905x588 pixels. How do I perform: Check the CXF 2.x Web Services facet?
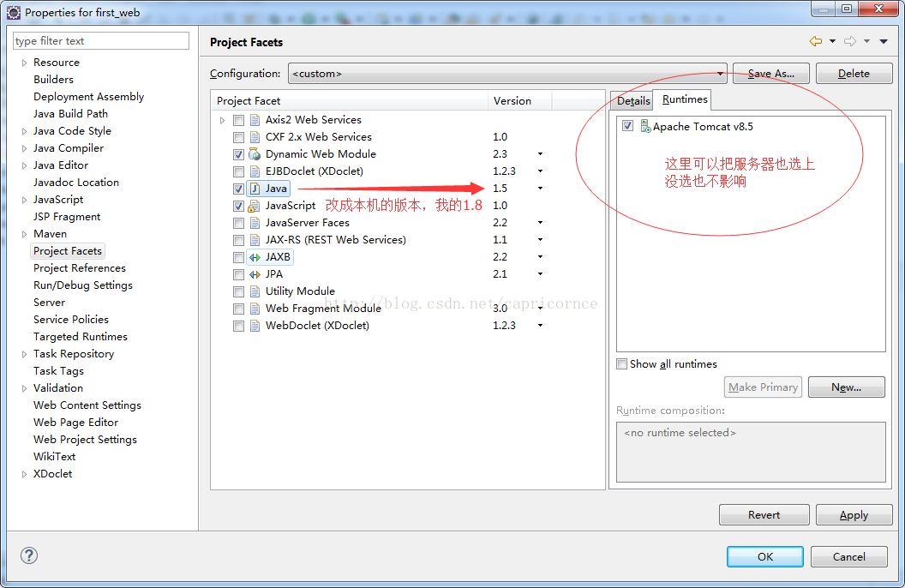pyautogui.click(x=238, y=137)
